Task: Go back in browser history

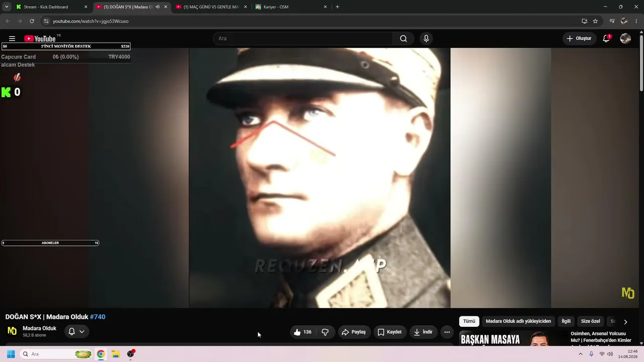Action: click(x=7, y=21)
